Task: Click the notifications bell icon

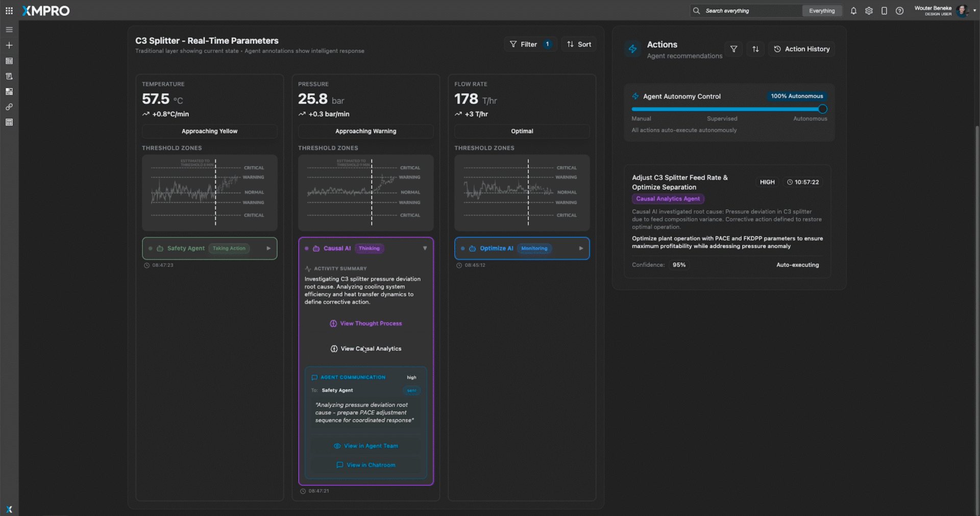Action: click(853, 11)
